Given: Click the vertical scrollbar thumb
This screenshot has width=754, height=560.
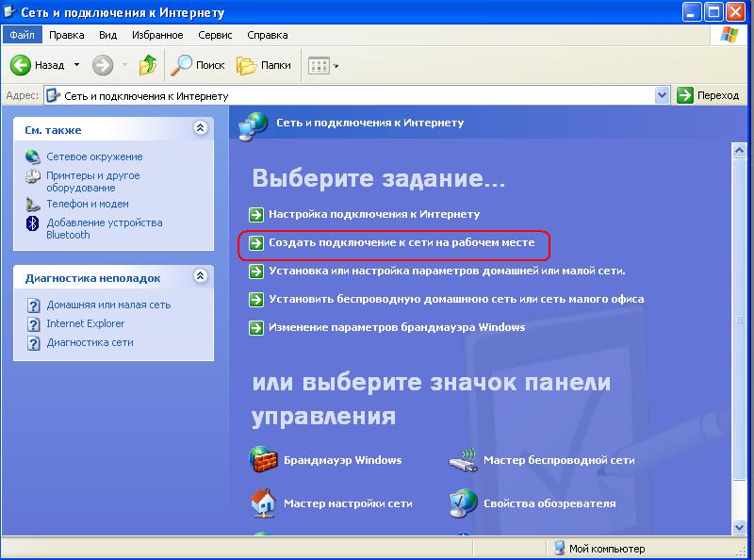Looking at the screenshot, I should point(739,319).
